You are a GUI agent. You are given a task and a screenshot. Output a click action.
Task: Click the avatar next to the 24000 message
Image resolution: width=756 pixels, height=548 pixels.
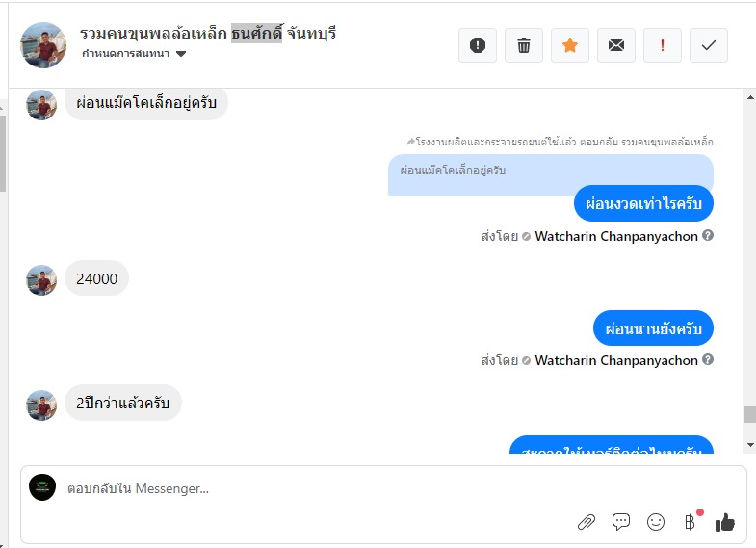[41, 280]
